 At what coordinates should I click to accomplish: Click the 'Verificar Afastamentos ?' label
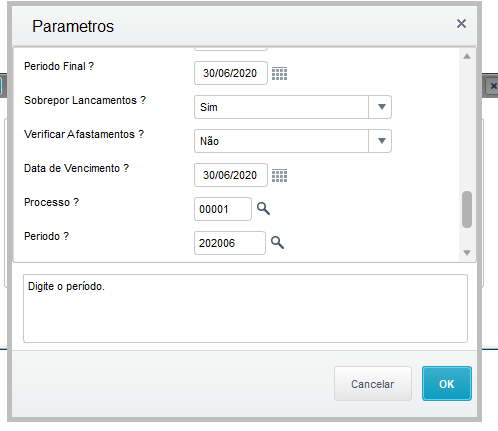pos(84,134)
